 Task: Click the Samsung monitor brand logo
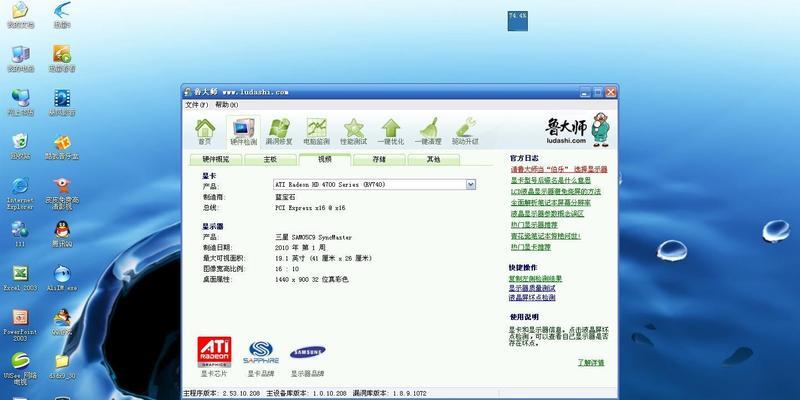click(x=308, y=352)
